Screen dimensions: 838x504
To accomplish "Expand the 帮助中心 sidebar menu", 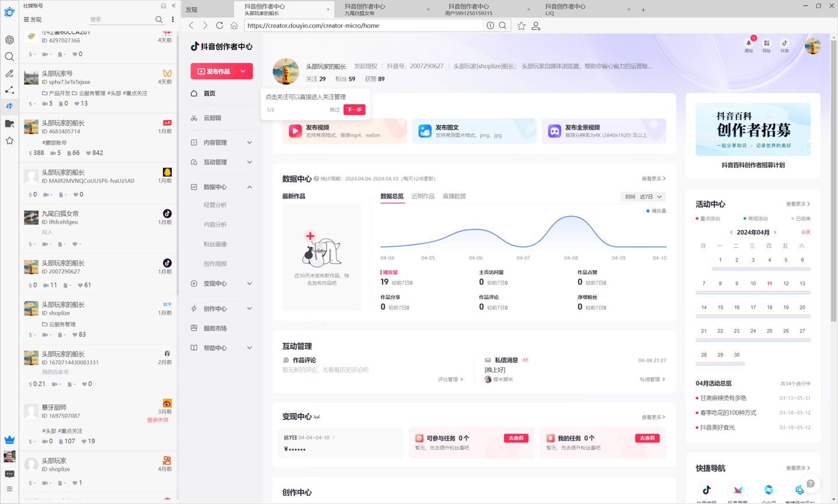I will pos(222,348).
